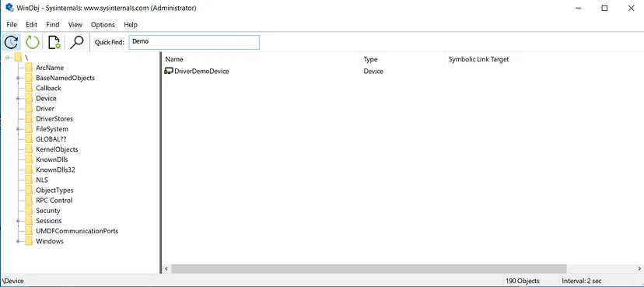Image resolution: width=644 pixels, height=287 pixels.
Task: Collapse the root backslash tree node
Action: [x=8, y=58]
